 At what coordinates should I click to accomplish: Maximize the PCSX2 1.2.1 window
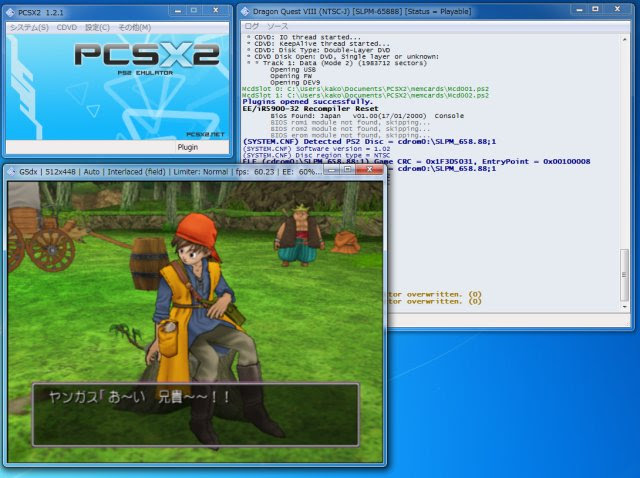coord(194,11)
